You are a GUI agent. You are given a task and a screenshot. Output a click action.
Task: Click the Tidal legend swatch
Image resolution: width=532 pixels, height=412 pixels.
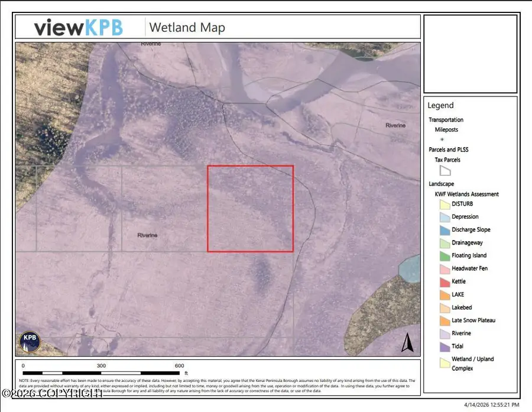coord(445,347)
